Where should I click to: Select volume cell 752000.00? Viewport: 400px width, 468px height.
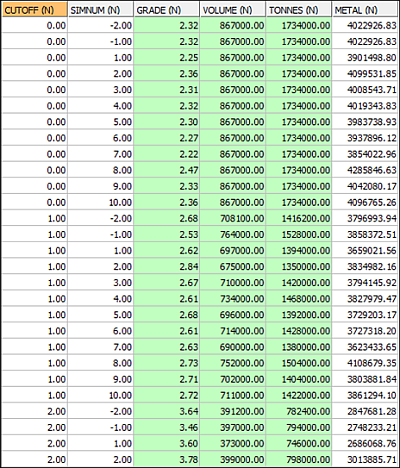click(x=233, y=363)
